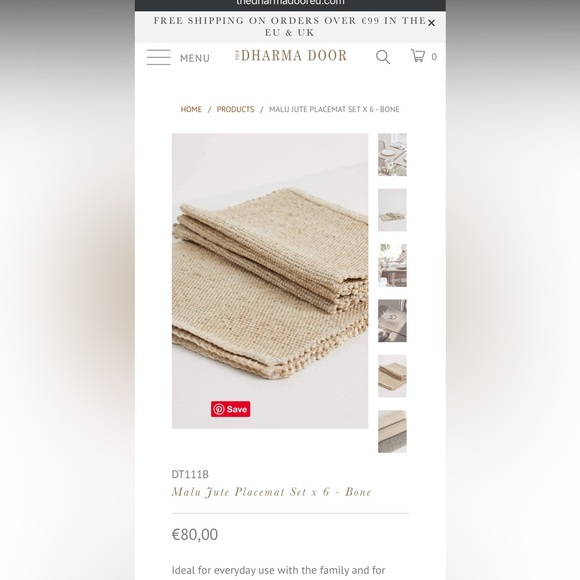Image resolution: width=580 pixels, height=580 pixels.
Task: Click the cart item count 0
Action: coord(434,57)
